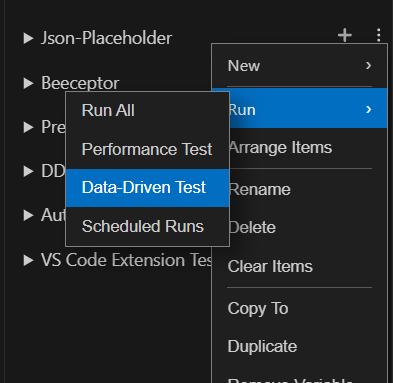This screenshot has width=393, height=383.
Task: Open the New submenu chevron
Action: click(x=368, y=65)
